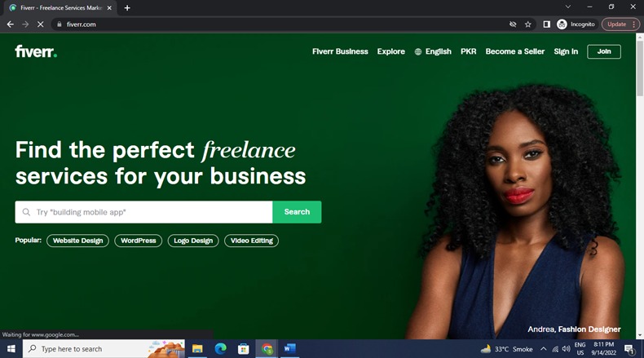Select the Logo Design popular tag
This screenshot has height=358, width=644.
click(193, 241)
